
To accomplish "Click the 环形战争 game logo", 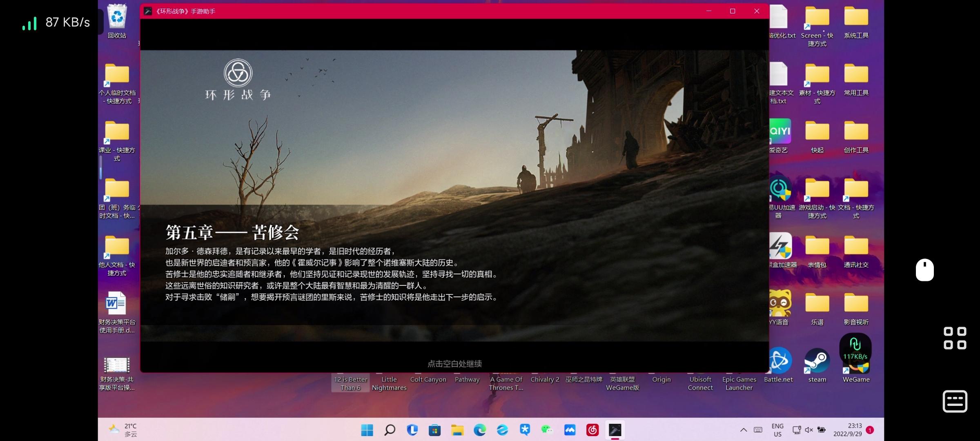I will [x=238, y=80].
